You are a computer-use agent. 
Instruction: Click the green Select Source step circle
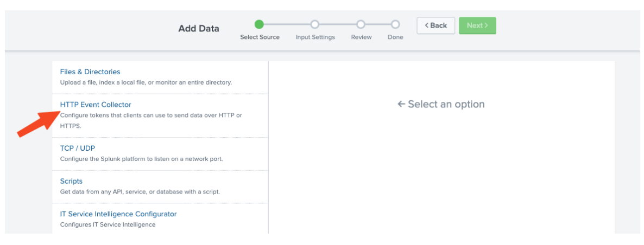coord(260,24)
